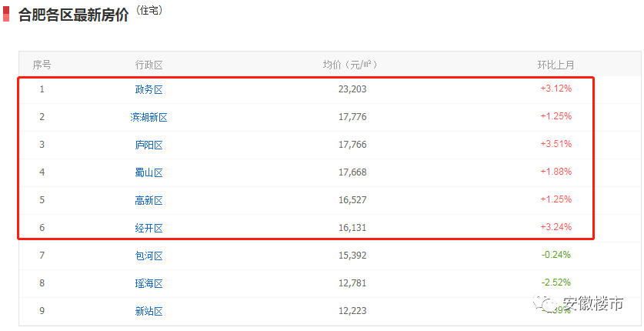Select the 瑶海区 link
Screen dimensions: 644x331
coord(148,283)
